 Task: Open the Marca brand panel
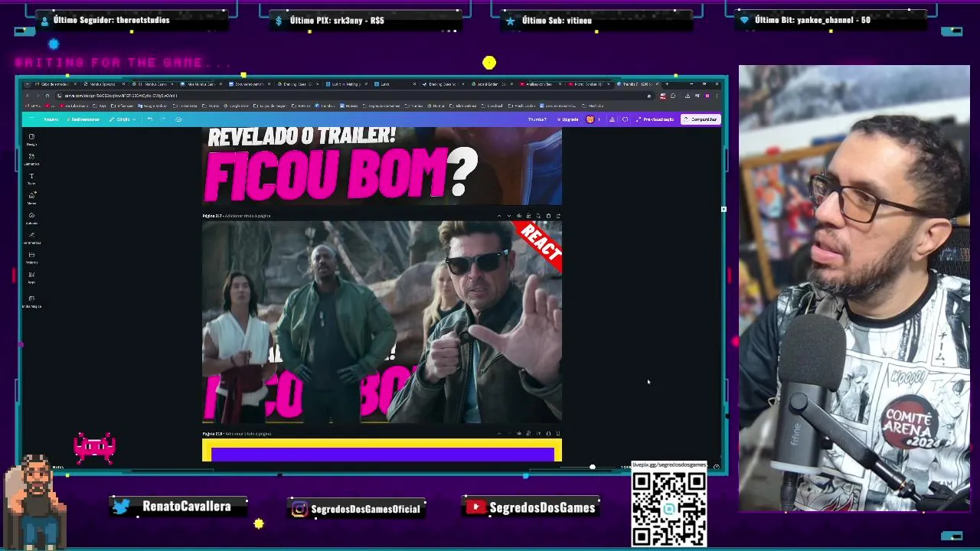pos(31,198)
